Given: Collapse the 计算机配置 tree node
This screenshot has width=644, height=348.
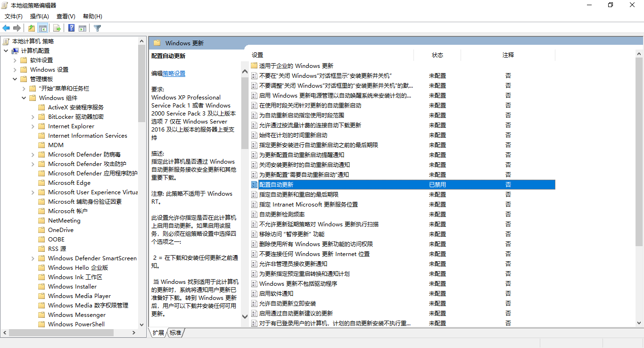Looking at the screenshot, I should tap(6, 51).
